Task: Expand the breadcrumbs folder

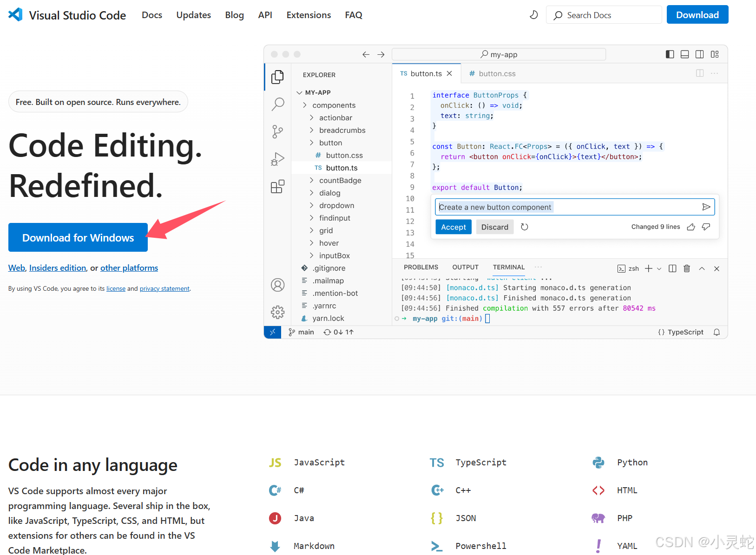Action: [312, 130]
